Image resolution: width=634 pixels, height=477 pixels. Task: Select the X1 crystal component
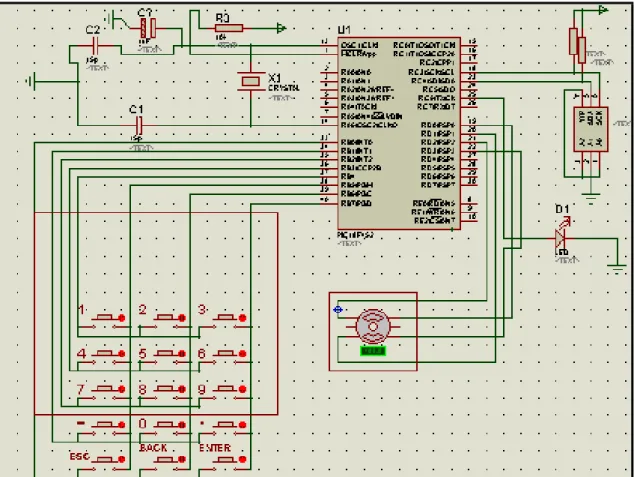250,82
